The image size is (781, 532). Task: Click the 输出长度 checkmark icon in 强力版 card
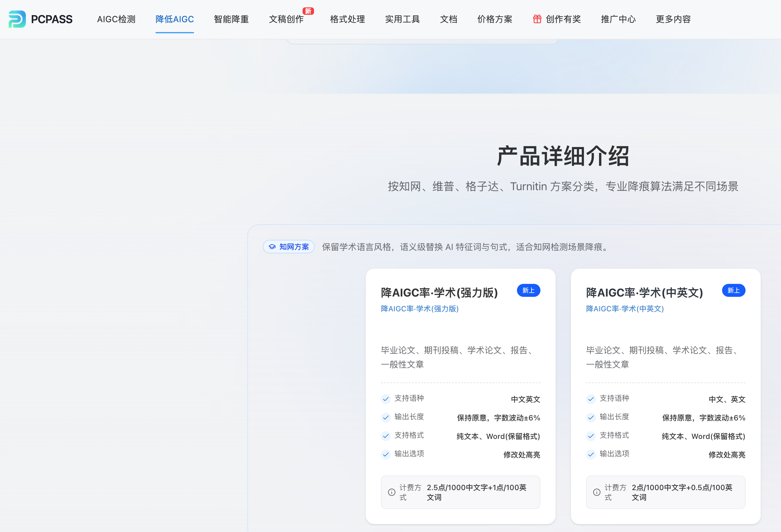[386, 417]
